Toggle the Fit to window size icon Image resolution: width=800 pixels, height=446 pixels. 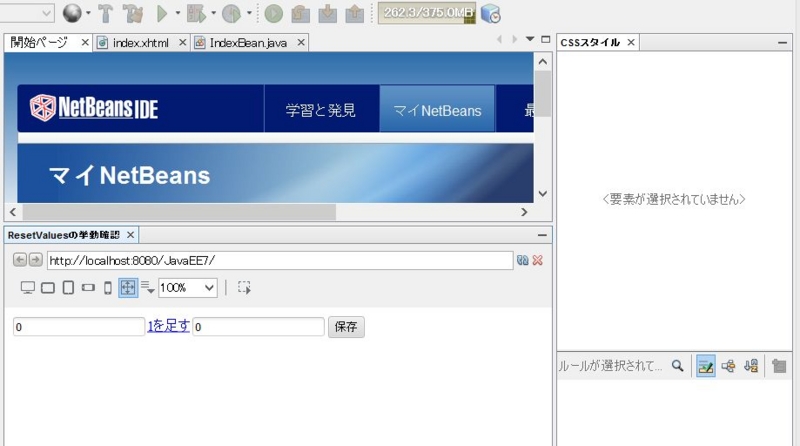tap(128, 288)
